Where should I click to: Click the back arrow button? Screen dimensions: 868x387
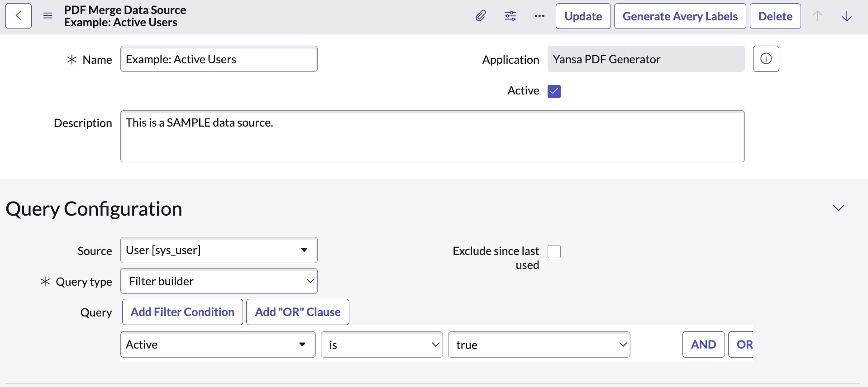[x=19, y=16]
